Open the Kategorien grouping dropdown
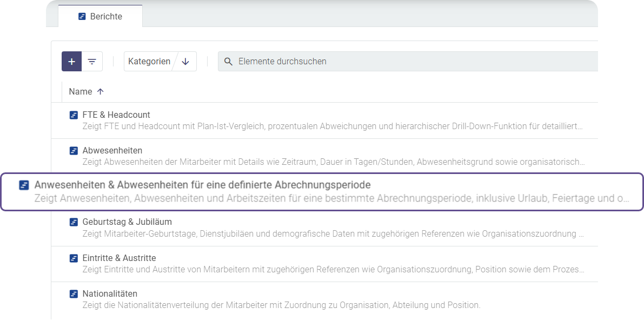644x321 pixels. tap(149, 62)
